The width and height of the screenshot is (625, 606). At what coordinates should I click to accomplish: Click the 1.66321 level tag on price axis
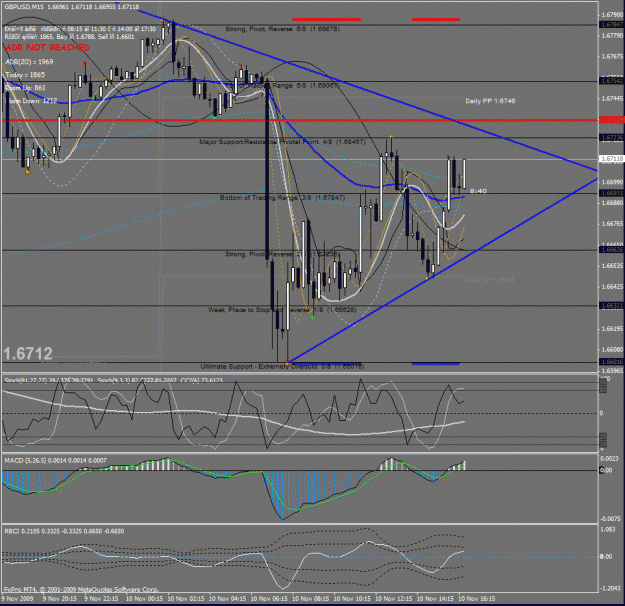point(612,306)
